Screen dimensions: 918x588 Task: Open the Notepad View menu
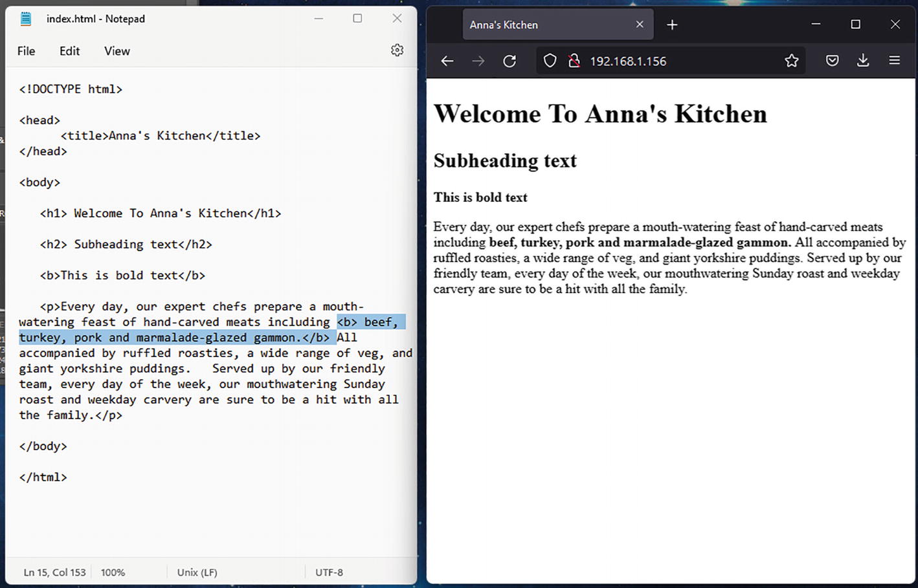point(117,51)
